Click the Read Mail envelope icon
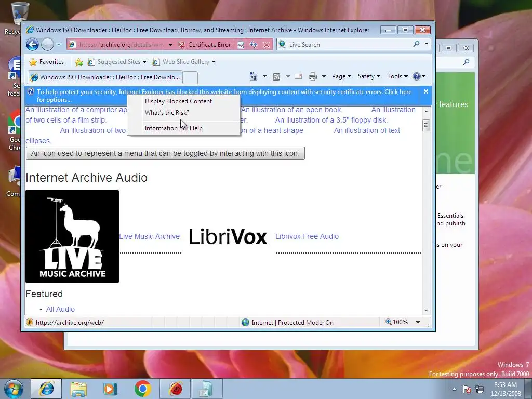The image size is (532, 399). [x=298, y=76]
